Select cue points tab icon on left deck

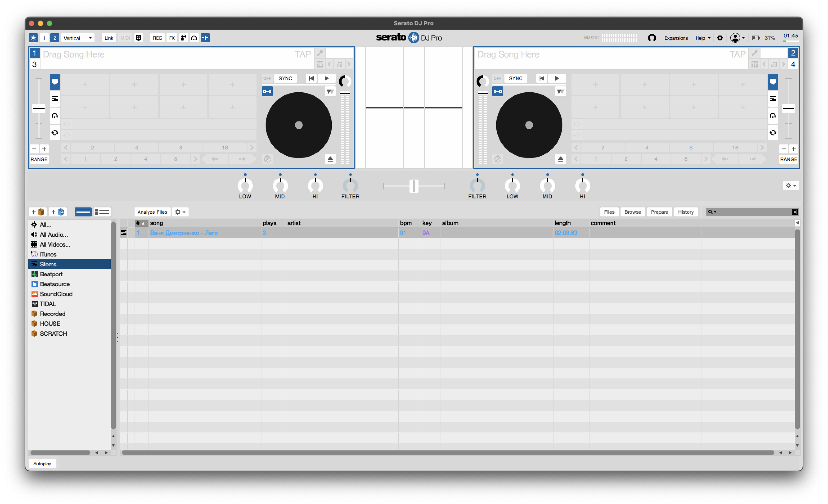point(55,82)
